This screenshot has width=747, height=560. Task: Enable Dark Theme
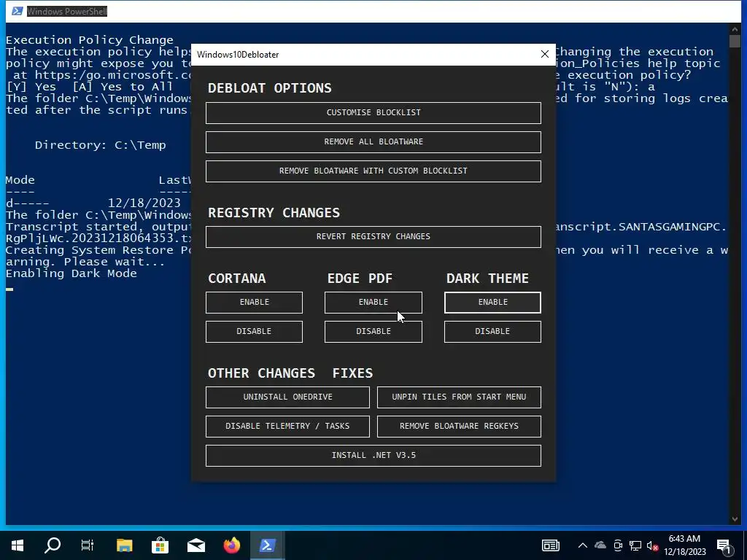(492, 303)
